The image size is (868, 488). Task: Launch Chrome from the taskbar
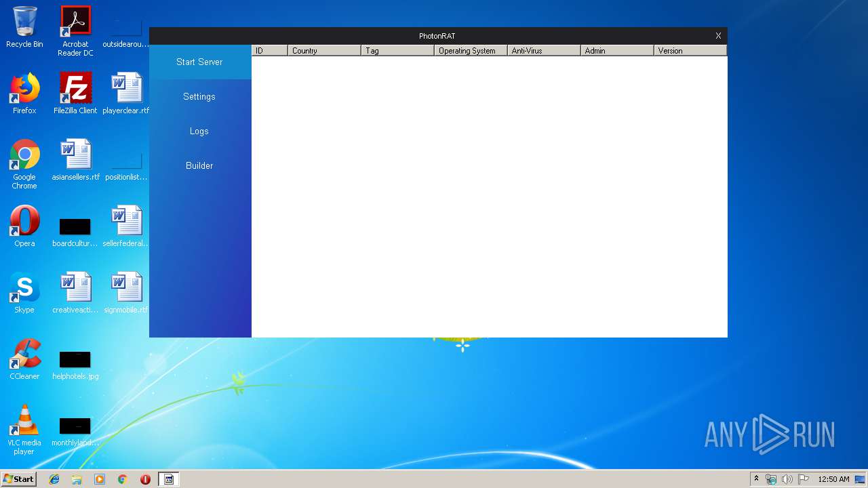(x=123, y=479)
